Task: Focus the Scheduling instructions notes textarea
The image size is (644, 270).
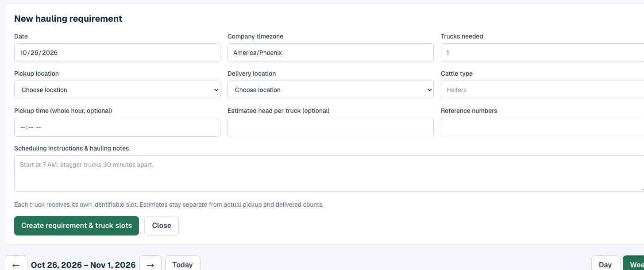Action: point(329,174)
